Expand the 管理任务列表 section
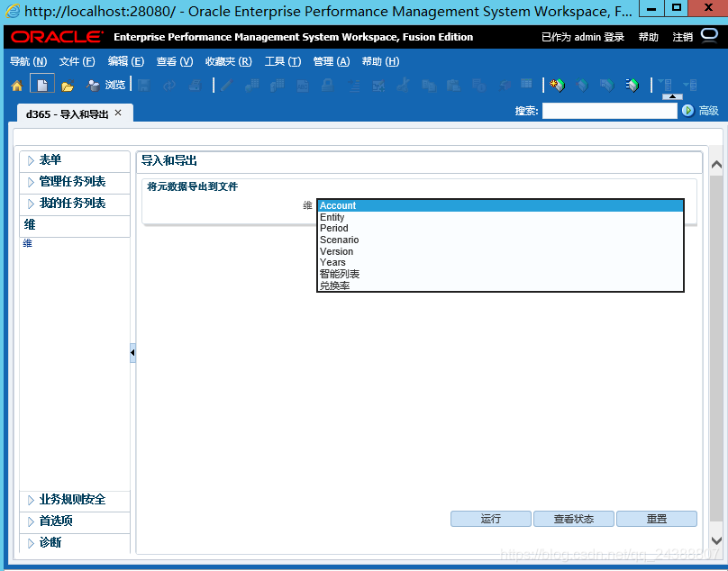This screenshot has width=728, height=571. (31, 182)
